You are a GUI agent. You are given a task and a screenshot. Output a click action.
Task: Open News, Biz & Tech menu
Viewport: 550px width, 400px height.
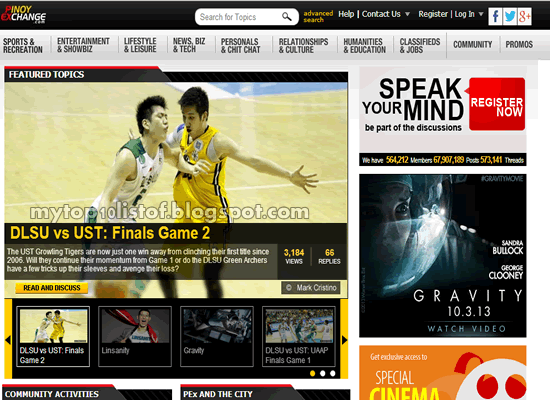coord(189,45)
